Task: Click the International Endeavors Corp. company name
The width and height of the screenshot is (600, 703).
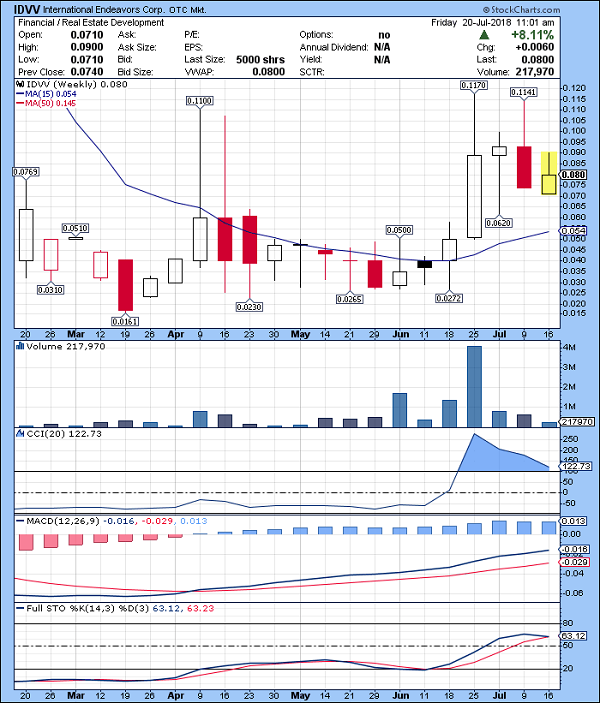Action: 104,10
